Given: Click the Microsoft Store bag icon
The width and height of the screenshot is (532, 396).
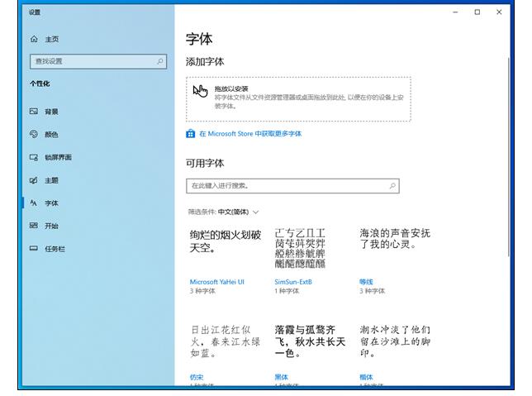Looking at the screenshot, I should [x=190, y=134].
